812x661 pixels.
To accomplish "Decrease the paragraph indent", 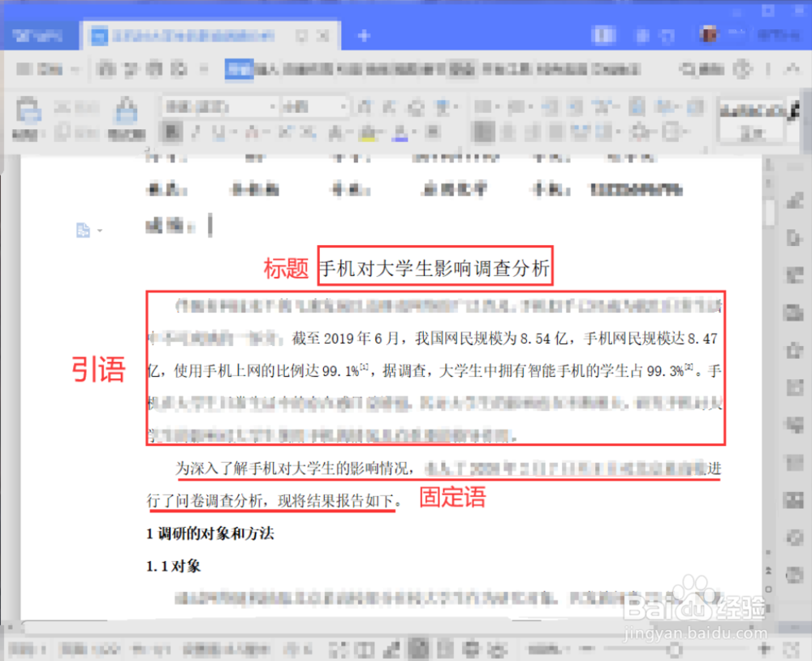I will pyautogui.click(x=551, y=107).
